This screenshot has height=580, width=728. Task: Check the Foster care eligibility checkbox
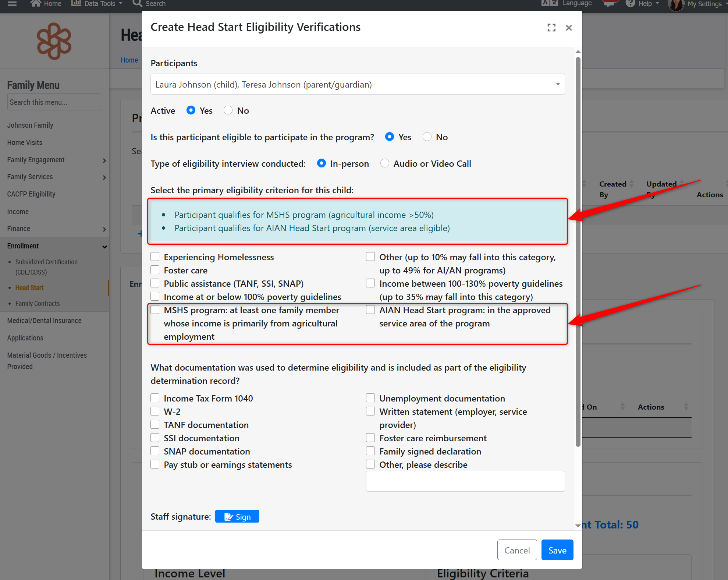tap(155, 270)
